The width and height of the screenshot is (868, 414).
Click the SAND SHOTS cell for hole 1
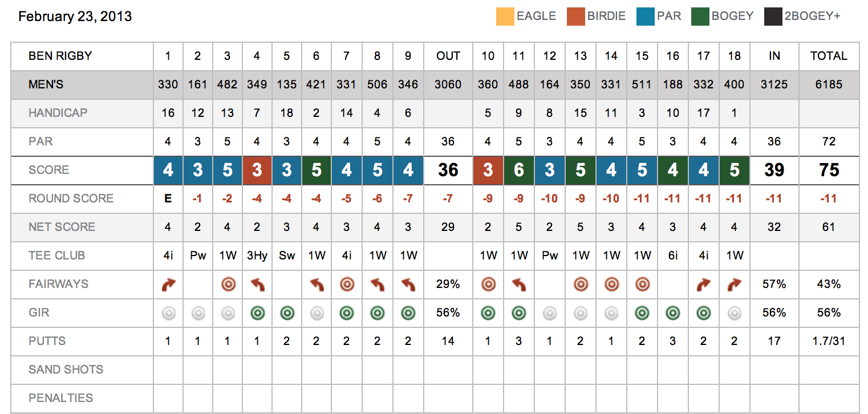[168, 370]
